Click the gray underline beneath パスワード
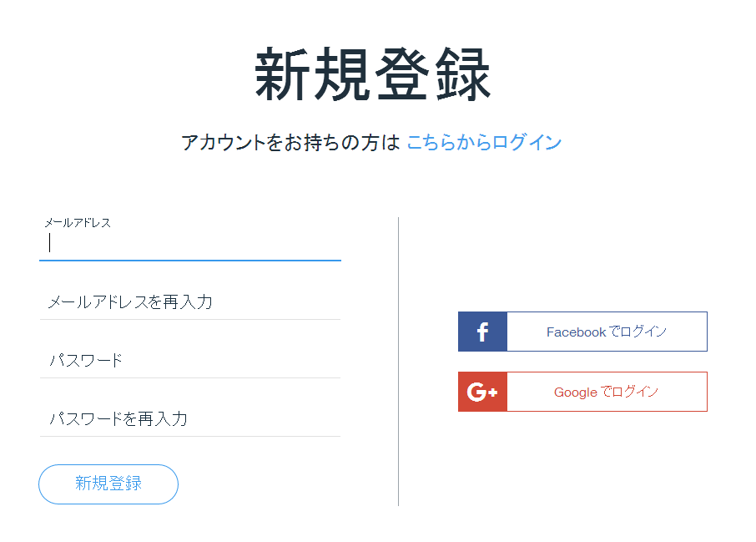Viewport: 756px width, 542px height. coord(190,377)
